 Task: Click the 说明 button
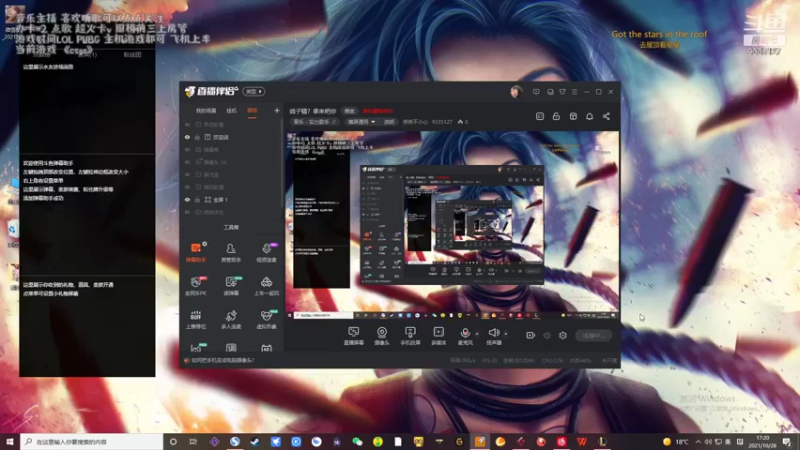click(x=389, y=122)
